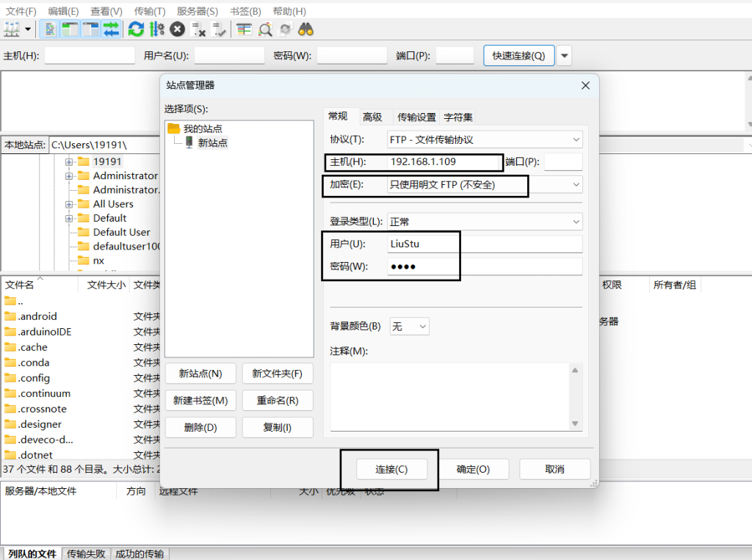Screen dimensions: 752x560
Task: Click the refresh file list icon
Action: (136, 29)
